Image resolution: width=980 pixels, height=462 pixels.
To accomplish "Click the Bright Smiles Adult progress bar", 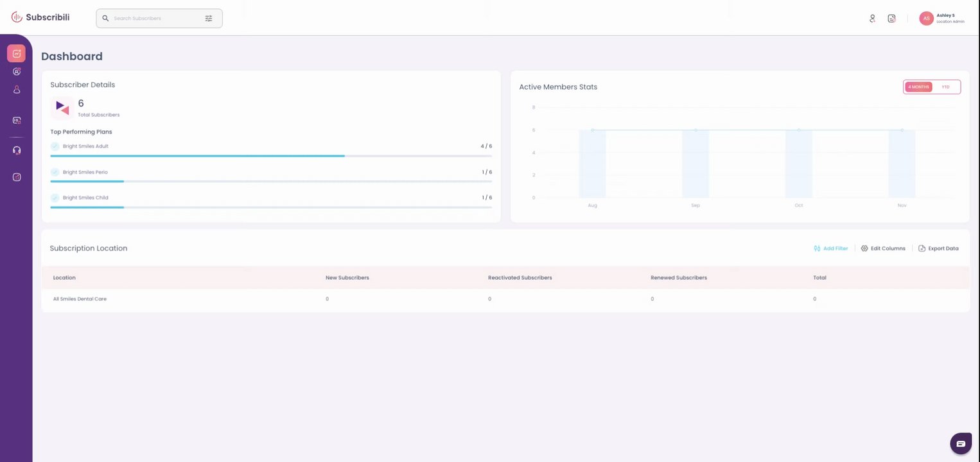I will (x=271, y=156).
